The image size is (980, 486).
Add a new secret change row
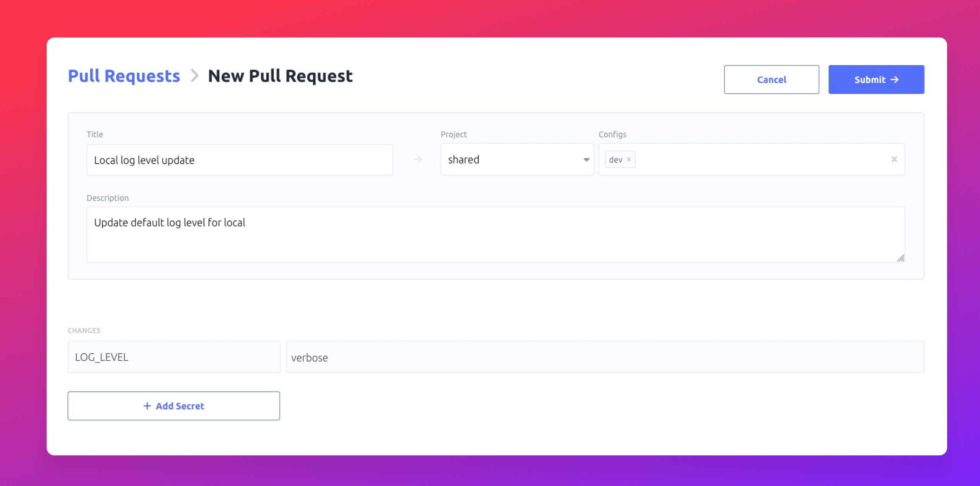coord(174,406)
